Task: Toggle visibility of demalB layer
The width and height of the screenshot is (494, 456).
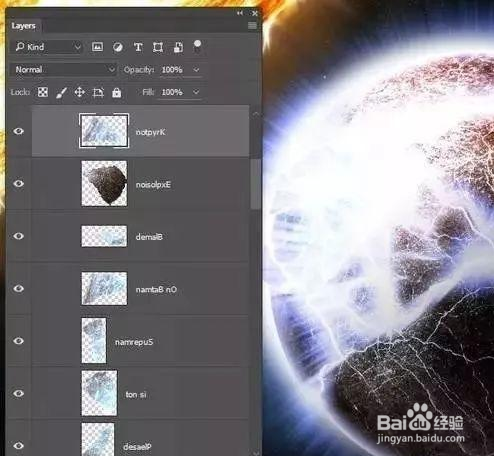Action: point(19,236)
